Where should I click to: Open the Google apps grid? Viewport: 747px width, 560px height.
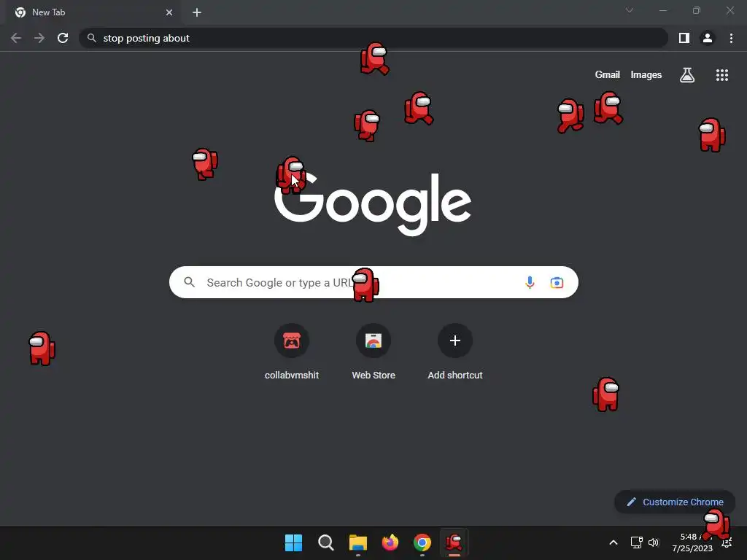click(722, 75)
